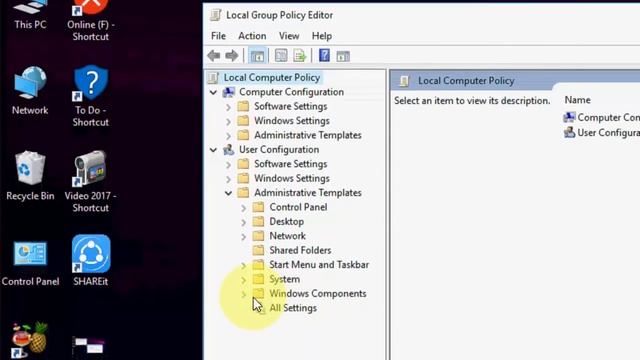Expand Windows Settings under User Configuration

pos(229,179)
